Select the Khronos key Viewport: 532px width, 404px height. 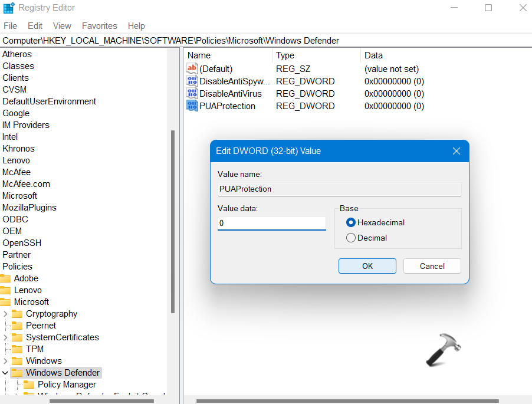[x=18, y=149]
